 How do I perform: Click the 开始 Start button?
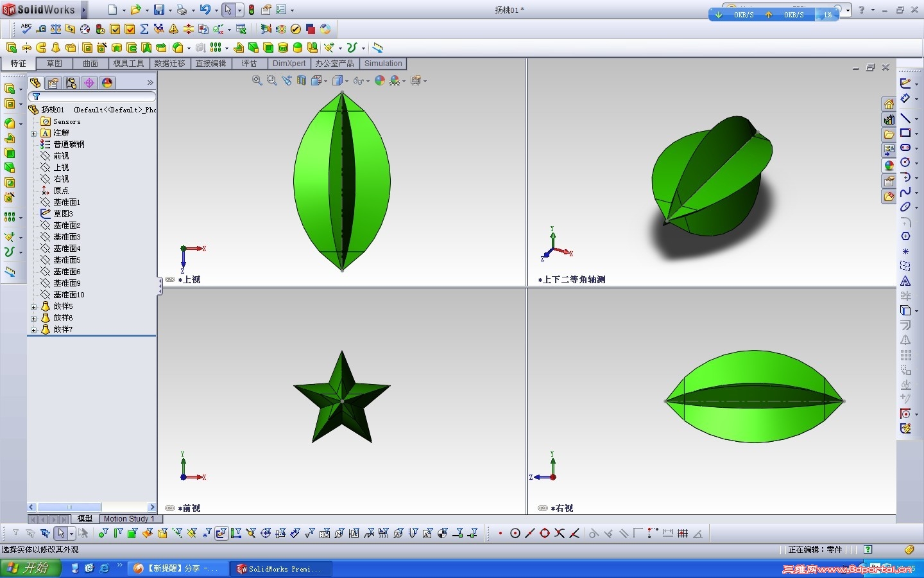point(31,568)
